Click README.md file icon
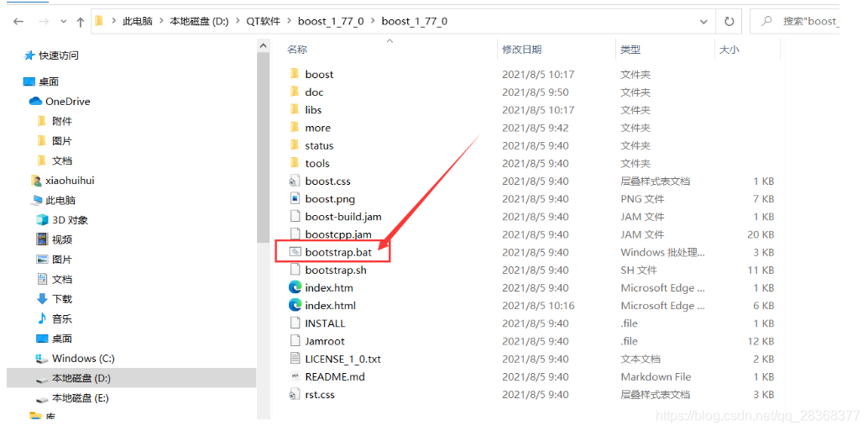Image resolution: width=868 pixels, height=431 pixels. click(x=295, y=376)
